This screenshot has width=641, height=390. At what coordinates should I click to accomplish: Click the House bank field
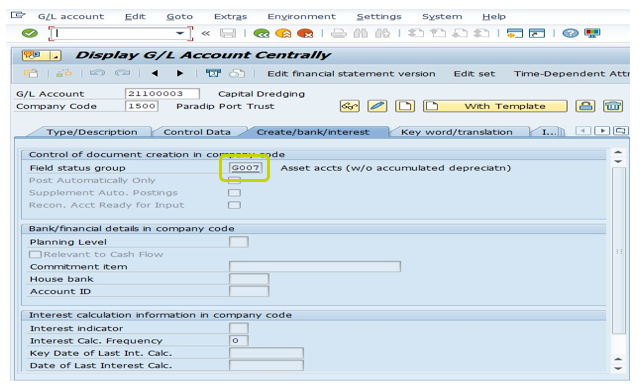249,279
